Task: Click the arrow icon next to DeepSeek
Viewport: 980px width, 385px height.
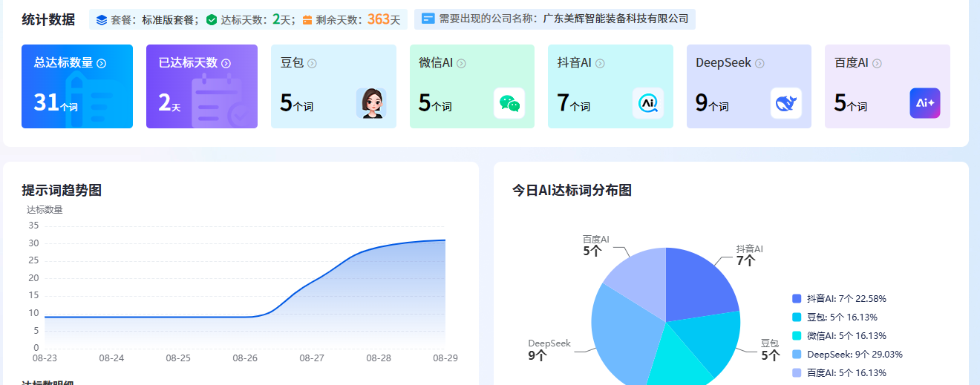Action: tap(759, 64)
